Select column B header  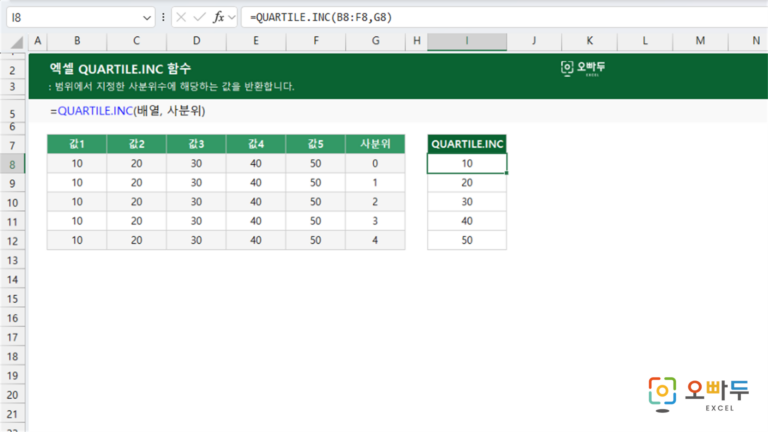pos(77,41)
